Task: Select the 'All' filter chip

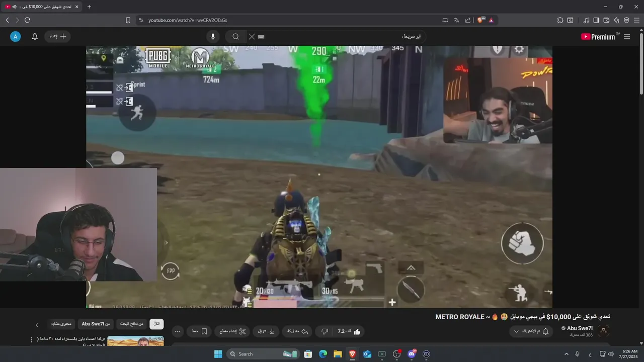Action: [156, 324]
